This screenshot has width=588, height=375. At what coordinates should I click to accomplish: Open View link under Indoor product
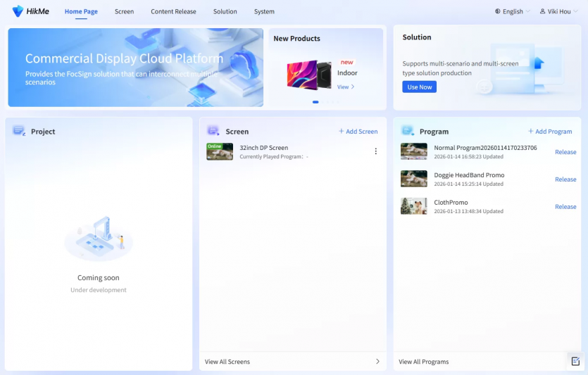point(345,87)
